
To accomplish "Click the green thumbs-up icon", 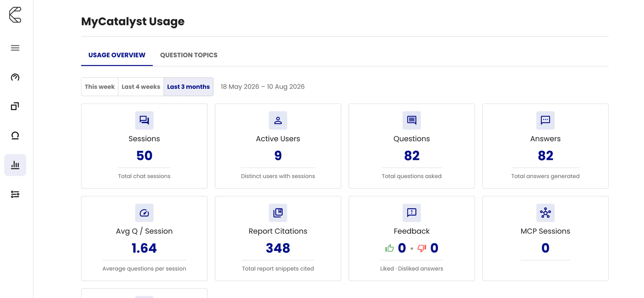I will click(389, 248).
